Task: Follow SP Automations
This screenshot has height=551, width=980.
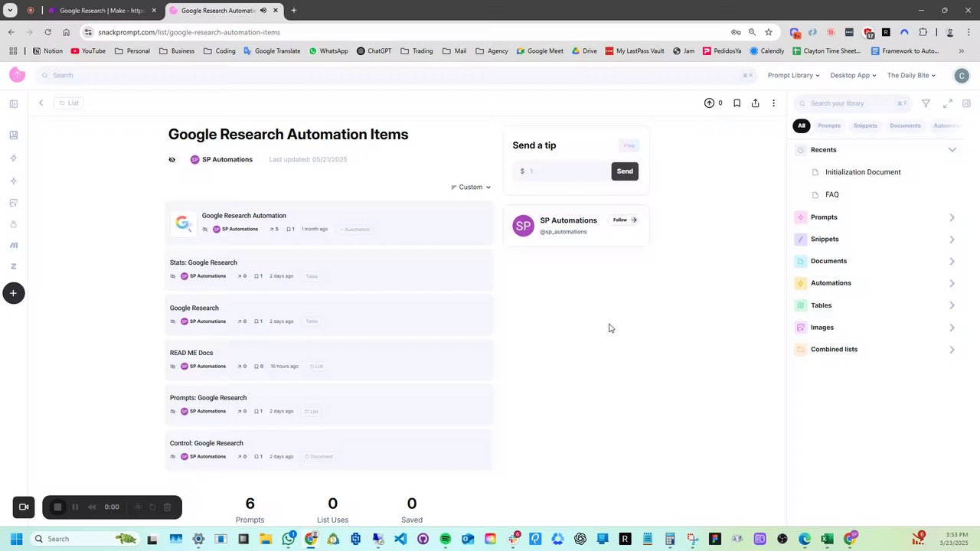Action: coord(624,220)
